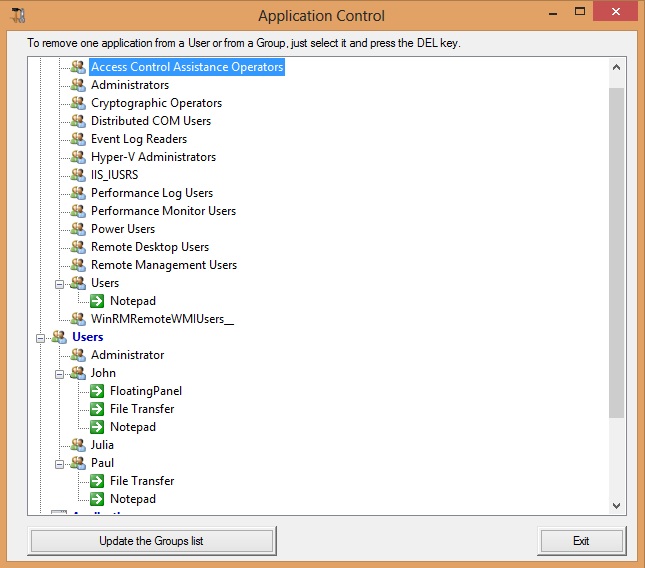Screen dimensions: 645x568
Task: Click the group icon next to Event Log Readers
Action: pos(78,139)
